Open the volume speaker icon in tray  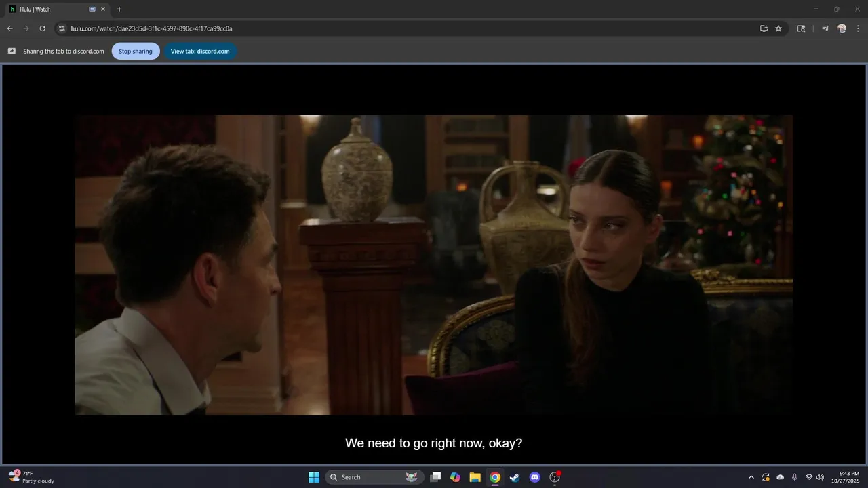820,477
